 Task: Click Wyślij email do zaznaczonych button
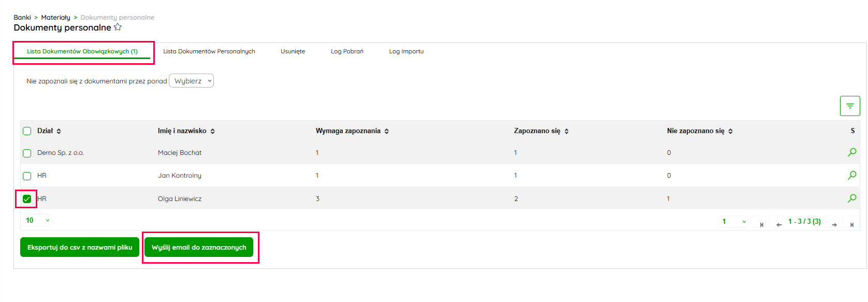(199, 247)
